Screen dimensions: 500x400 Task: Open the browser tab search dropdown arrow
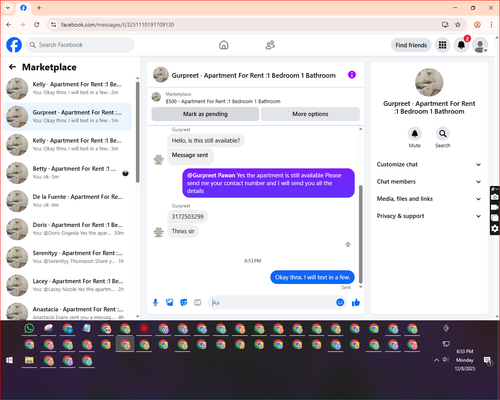(x=8, y=8)
